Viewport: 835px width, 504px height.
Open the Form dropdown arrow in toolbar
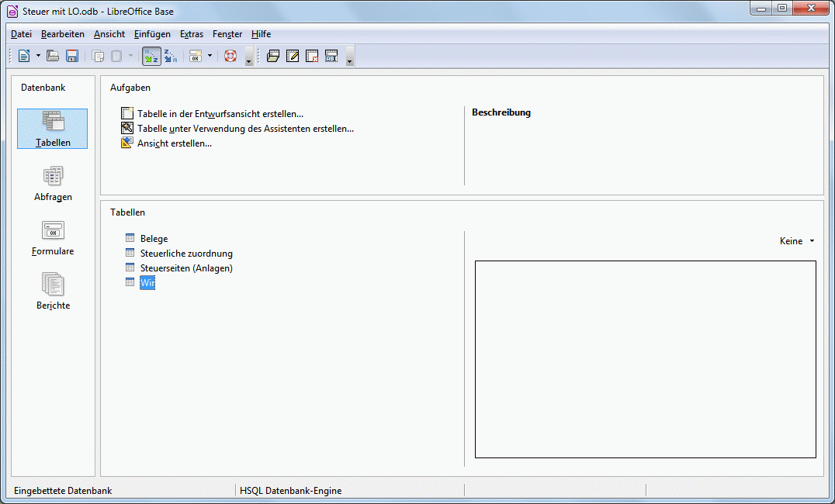coord(210,56)
